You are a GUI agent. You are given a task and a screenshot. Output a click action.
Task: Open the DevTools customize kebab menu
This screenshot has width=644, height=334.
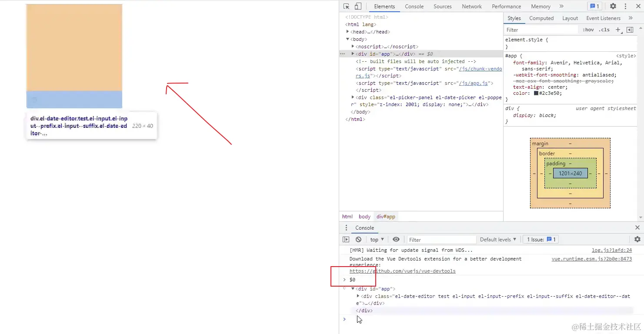click(x=626, y=6)
